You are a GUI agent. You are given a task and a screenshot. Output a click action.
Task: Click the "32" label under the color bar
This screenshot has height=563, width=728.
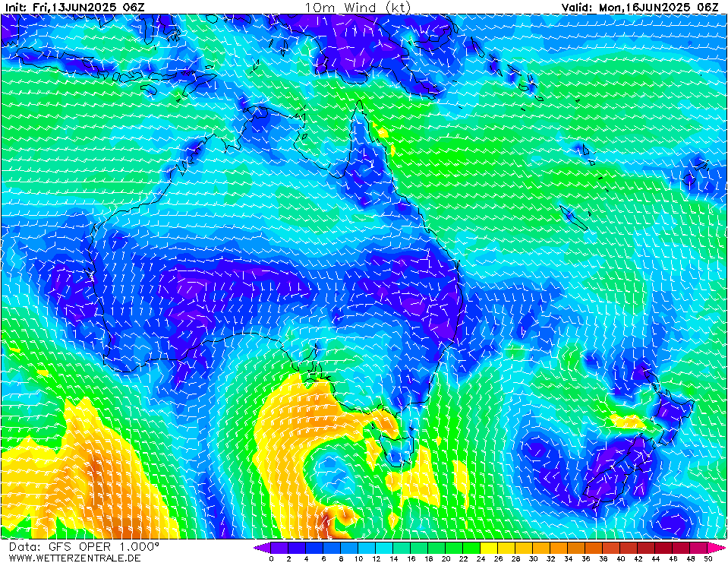pyautogui.click(x=550, y=558)
